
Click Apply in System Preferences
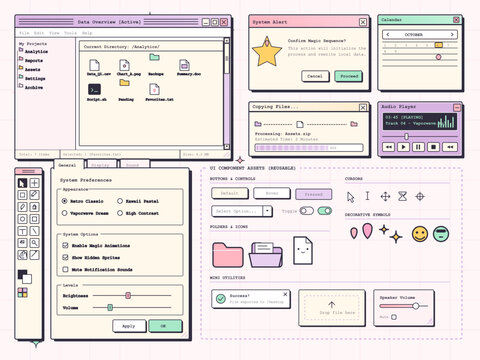point(129,326)
